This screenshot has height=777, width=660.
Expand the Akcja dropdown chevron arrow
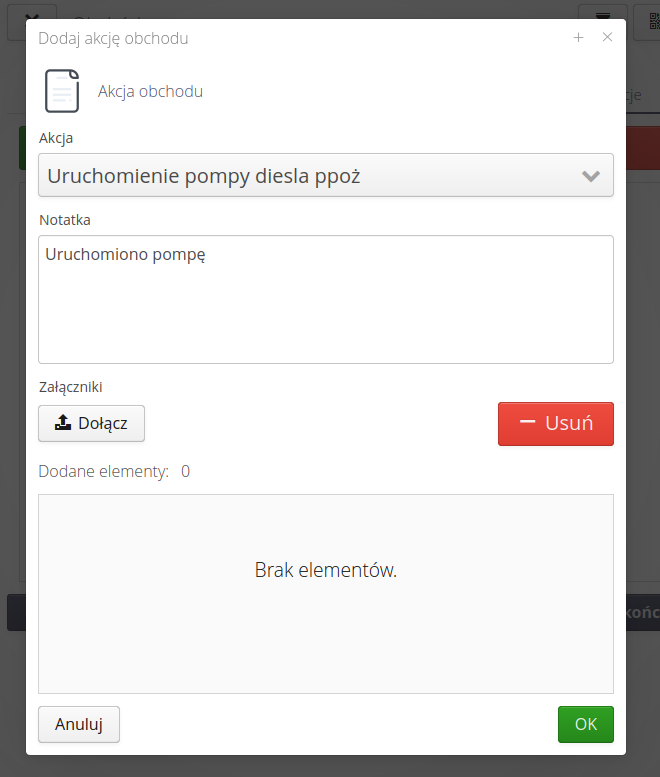pyautogui.click(x=591, y=177)
